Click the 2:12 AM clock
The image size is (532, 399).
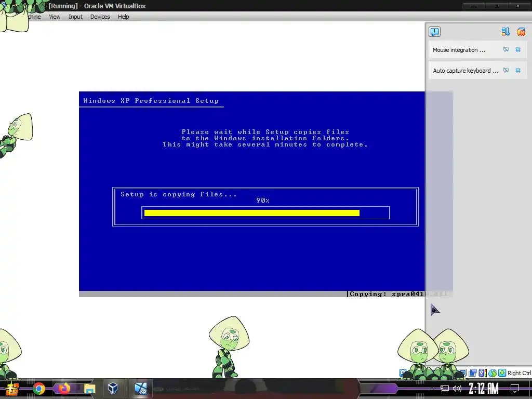click(484, 389)
